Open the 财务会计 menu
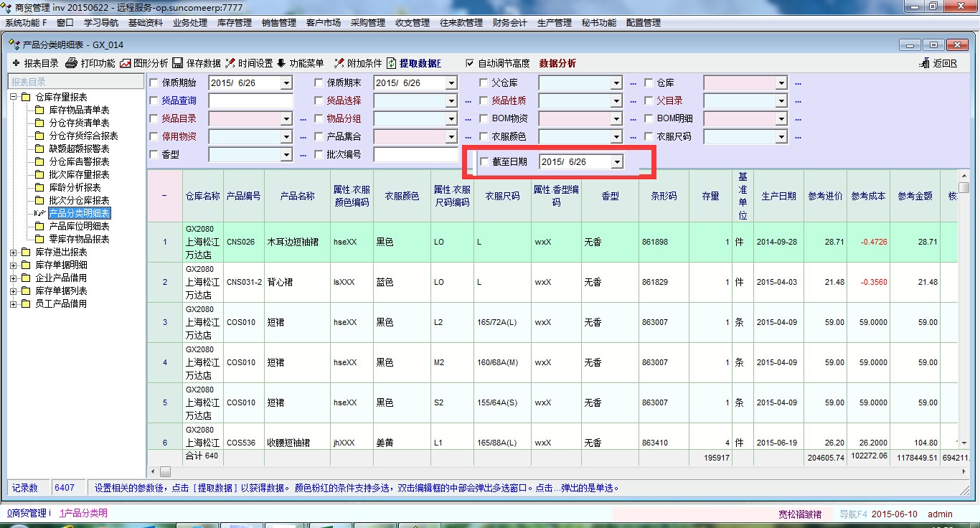Screen dimensions: 980x528 [509, 23]
